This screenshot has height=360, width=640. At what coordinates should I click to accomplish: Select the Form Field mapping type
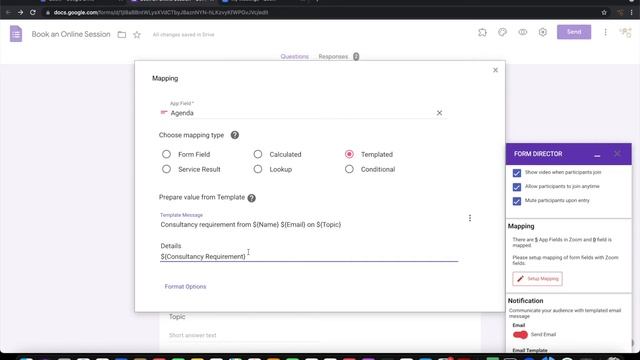pos(166,154)
